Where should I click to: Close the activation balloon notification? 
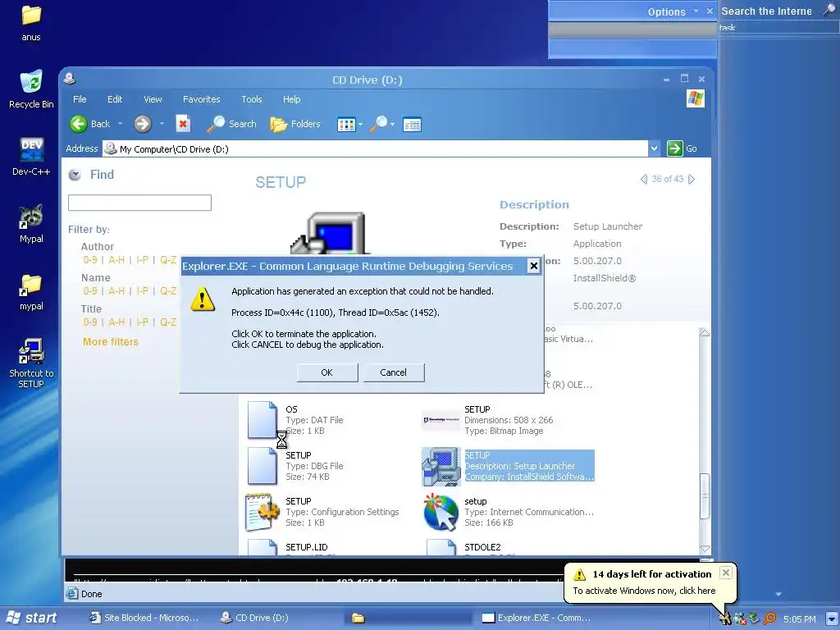tap(725, 573)
